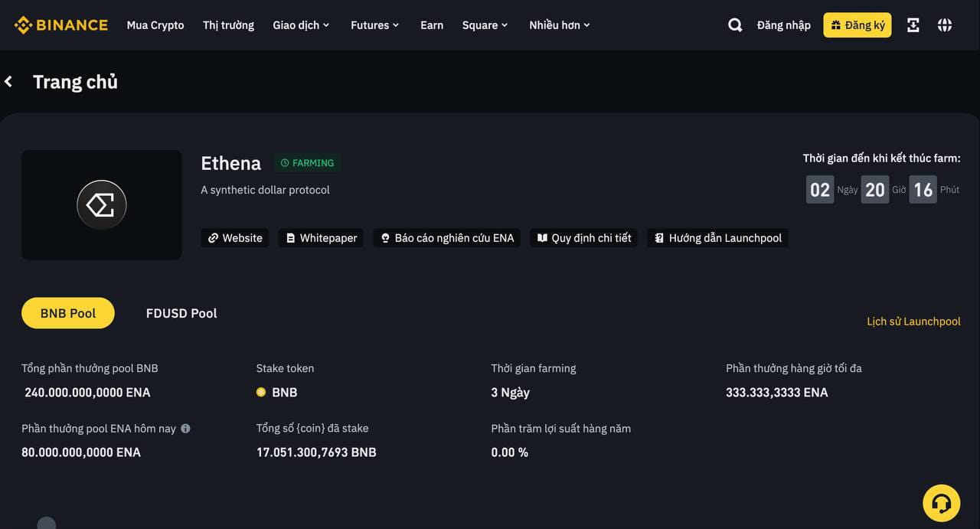Open the language selector globe icon
The height and width of the screenshot is (529, 980).
[944, 24]
